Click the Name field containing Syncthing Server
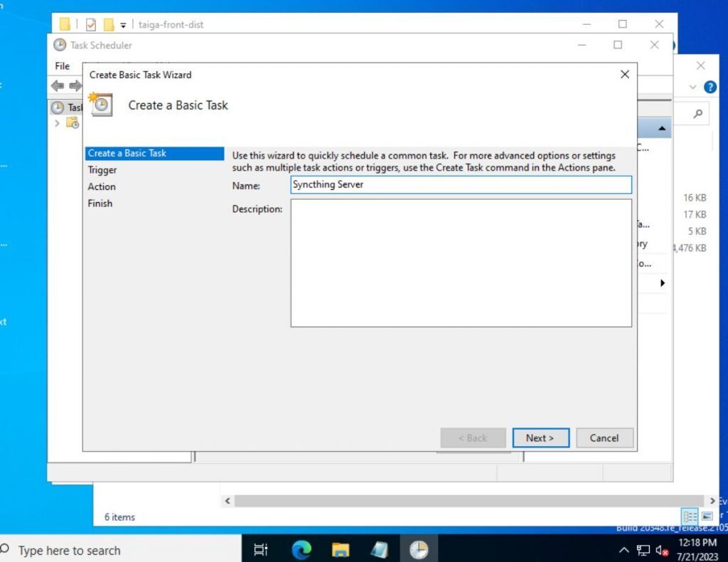The height and width of the screenshot is (562, 728). pos(461,184)
